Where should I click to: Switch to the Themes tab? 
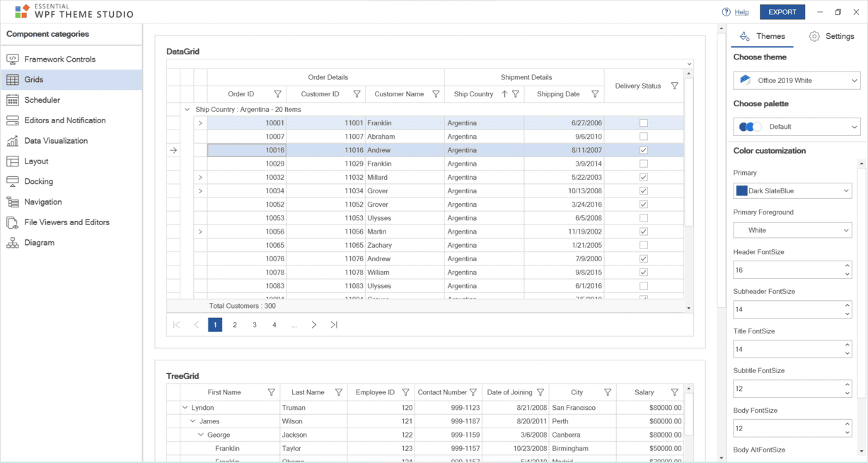pyautogui.click(x=770, y=36)
